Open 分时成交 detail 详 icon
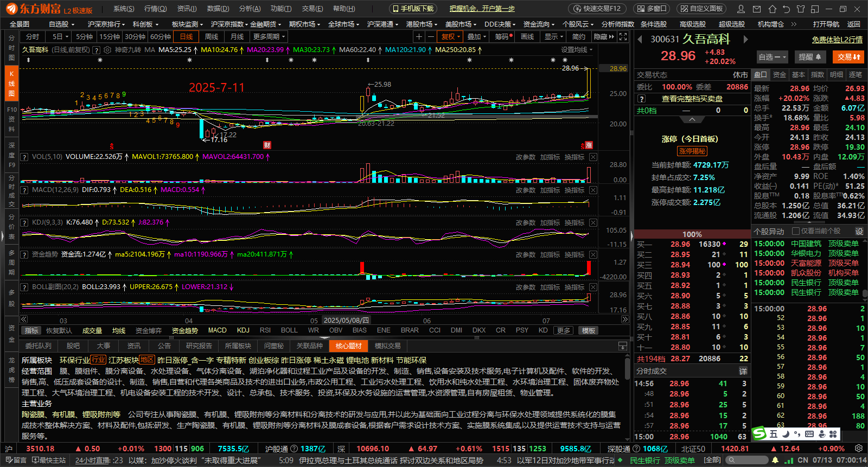Screen dimensions: 868x467 tap(743, 371)
